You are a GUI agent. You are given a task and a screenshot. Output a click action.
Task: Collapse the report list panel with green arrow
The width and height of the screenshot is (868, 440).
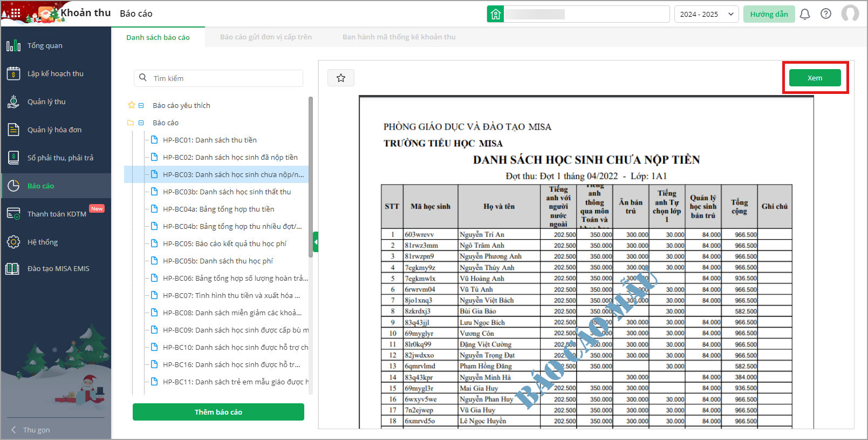316,242
